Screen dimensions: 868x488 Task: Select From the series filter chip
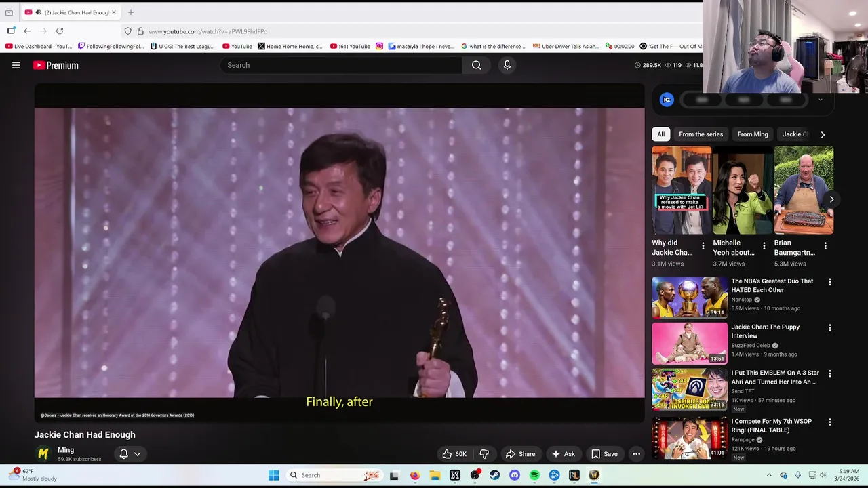[x=701, y=134]
